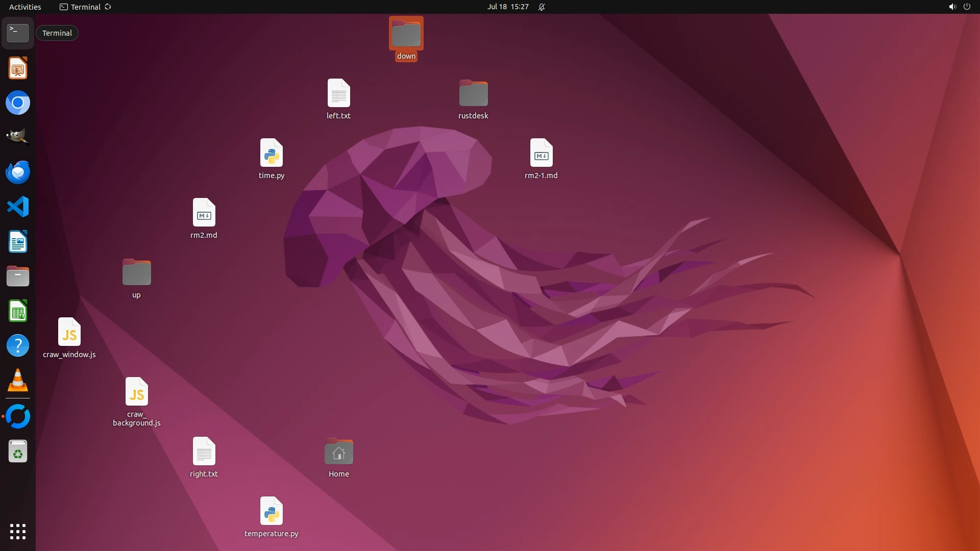The image size is (980, 551).
Task: Open the Terminal dock icon
Action: [x=18, y=33]
